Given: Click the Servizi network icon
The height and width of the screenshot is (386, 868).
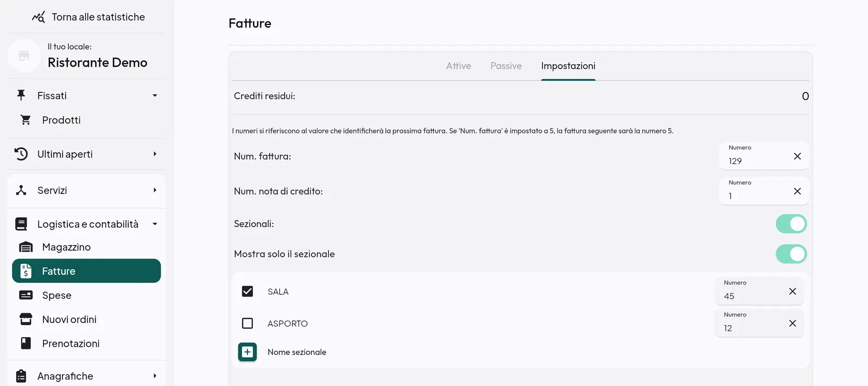Looking at the screenshot, I should coord(21,191).
